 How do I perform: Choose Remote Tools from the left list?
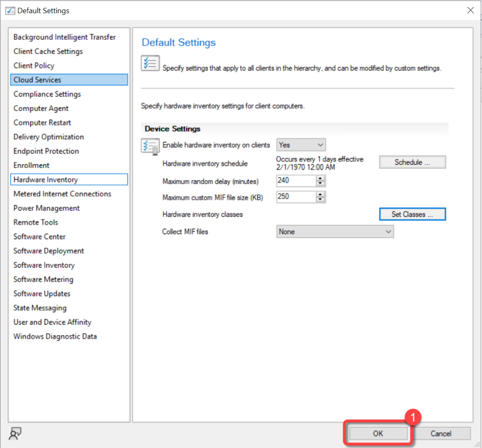[x=36, y=222]
